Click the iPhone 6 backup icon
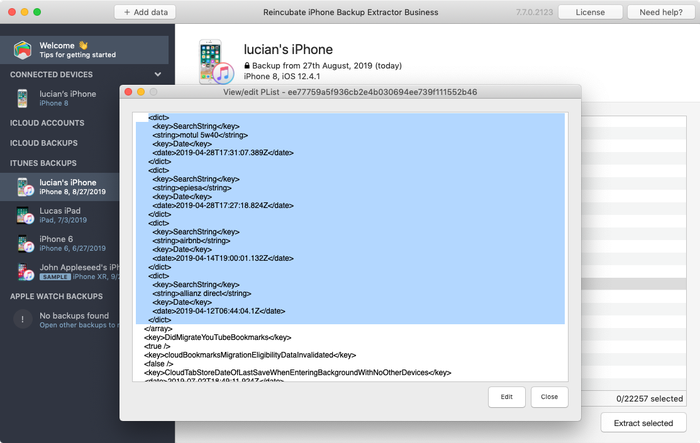The width and height of the screenshot is (700, 443). click(x=25, y=244)
